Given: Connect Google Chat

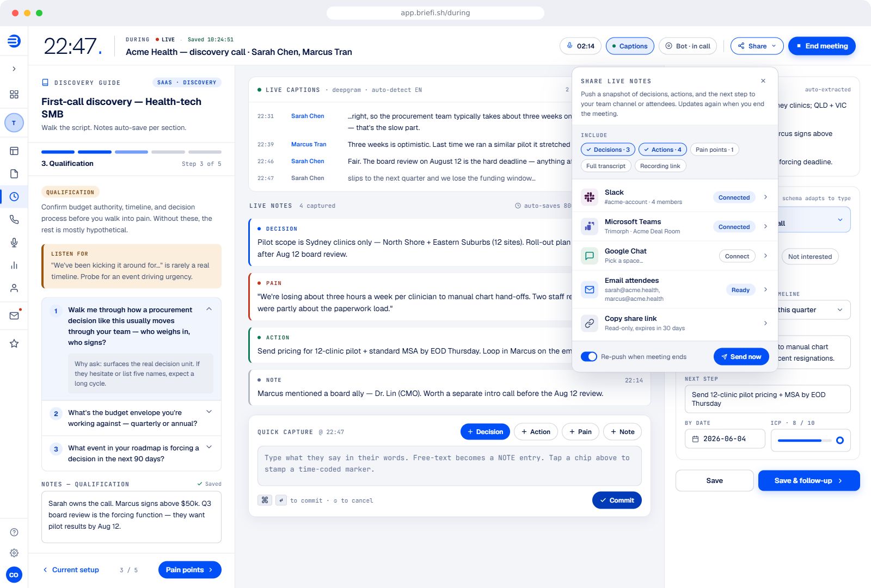Looking at the screenshot, I should point(737,256).
